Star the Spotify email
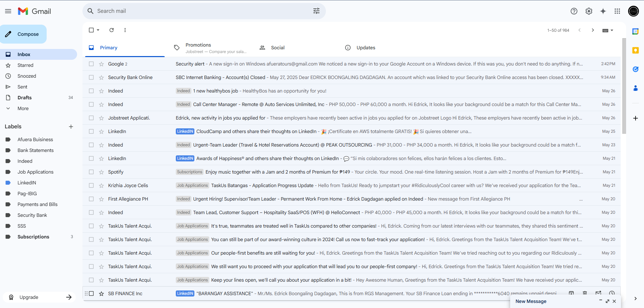644x308 pixels. 101,172
